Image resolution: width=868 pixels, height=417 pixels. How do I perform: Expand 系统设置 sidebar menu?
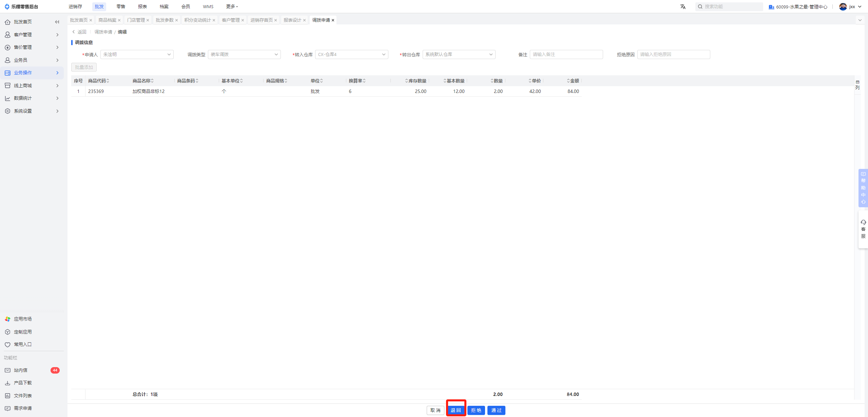32,111
